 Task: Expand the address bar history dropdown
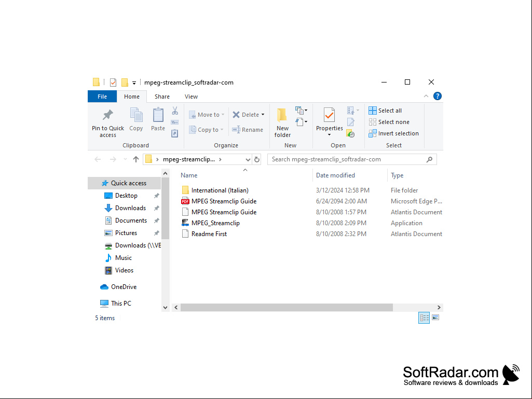pos(248,159)
